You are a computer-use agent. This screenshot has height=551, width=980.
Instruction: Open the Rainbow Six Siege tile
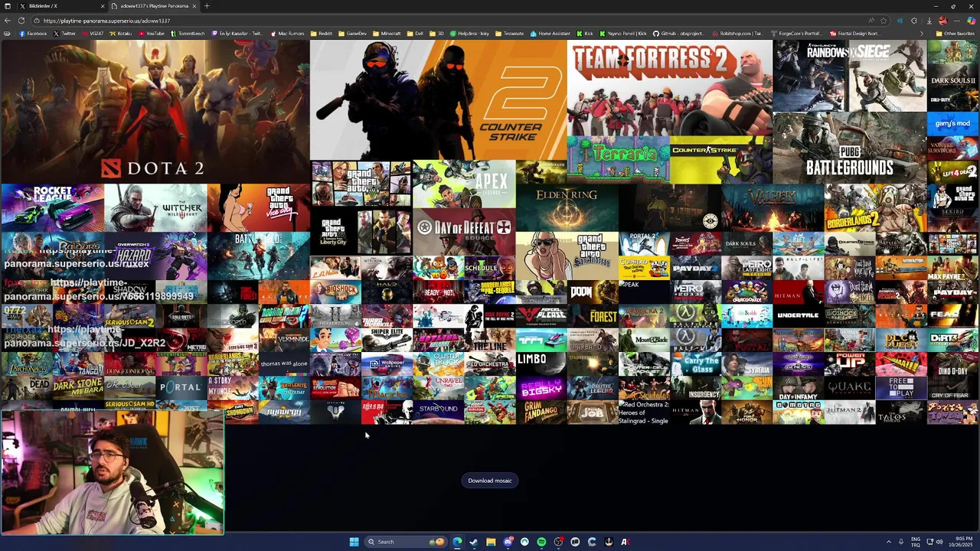(x=849, y=76)
